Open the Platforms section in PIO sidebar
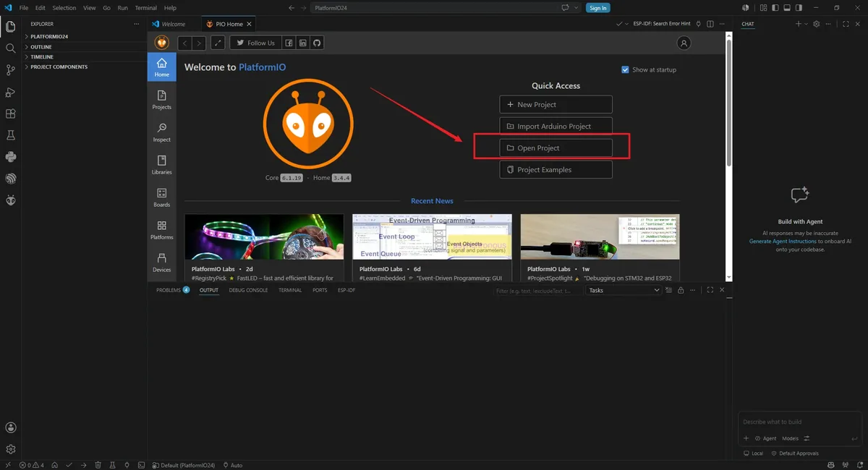The height and width of the screenshot is (470, 868). pyautogui.click(x=162, y=230)
